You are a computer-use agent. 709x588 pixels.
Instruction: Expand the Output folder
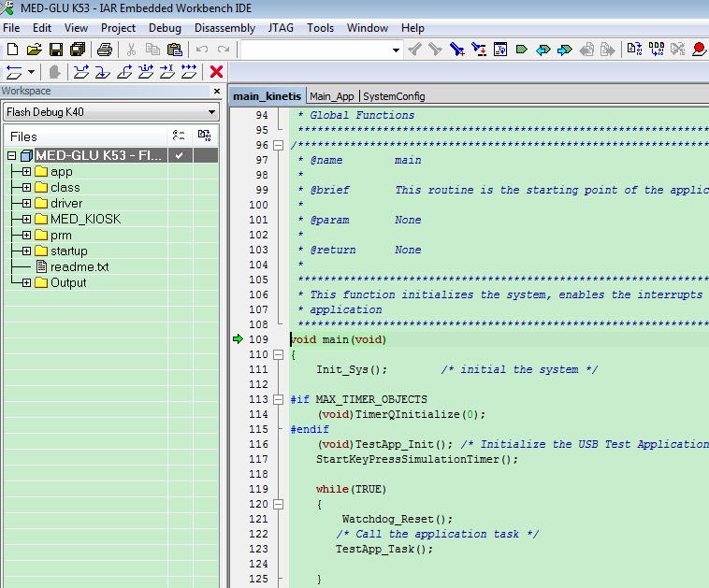27,283
